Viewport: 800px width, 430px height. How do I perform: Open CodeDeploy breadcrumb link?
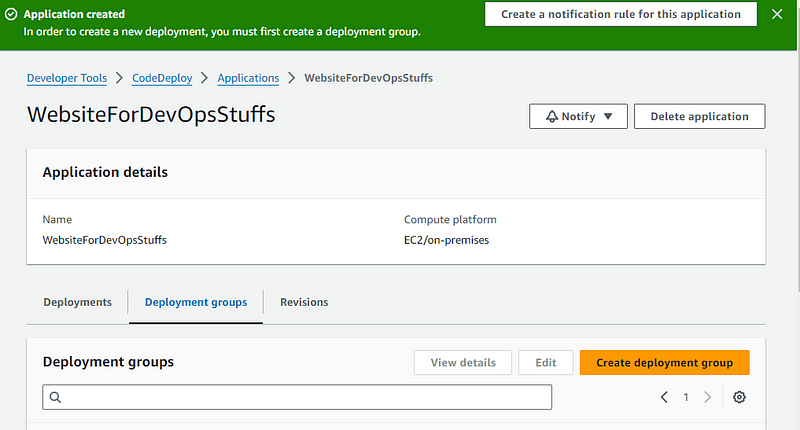click(162, 78)
